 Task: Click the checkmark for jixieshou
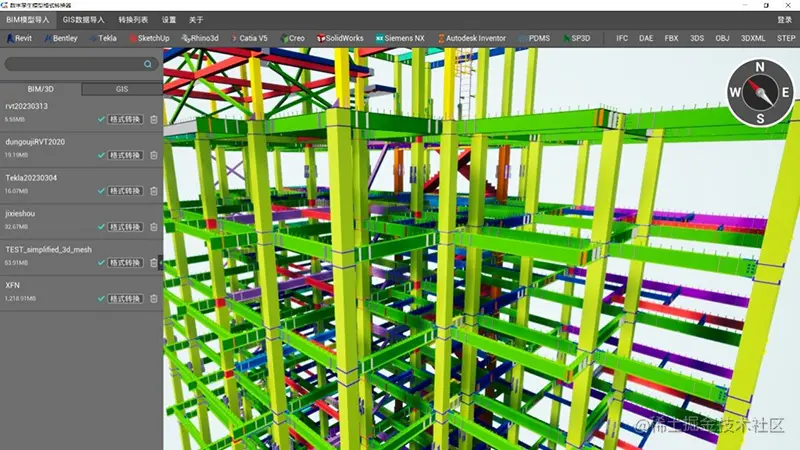(101, 227)
